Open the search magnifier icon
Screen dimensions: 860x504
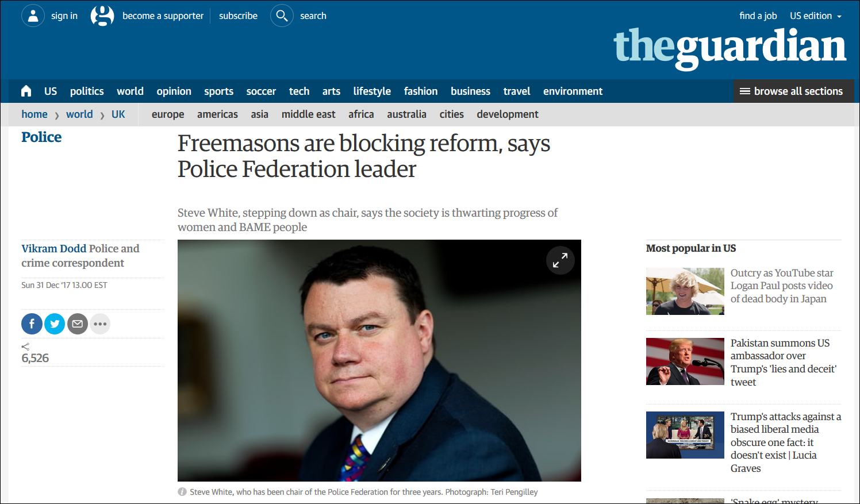tap(282, 16)
